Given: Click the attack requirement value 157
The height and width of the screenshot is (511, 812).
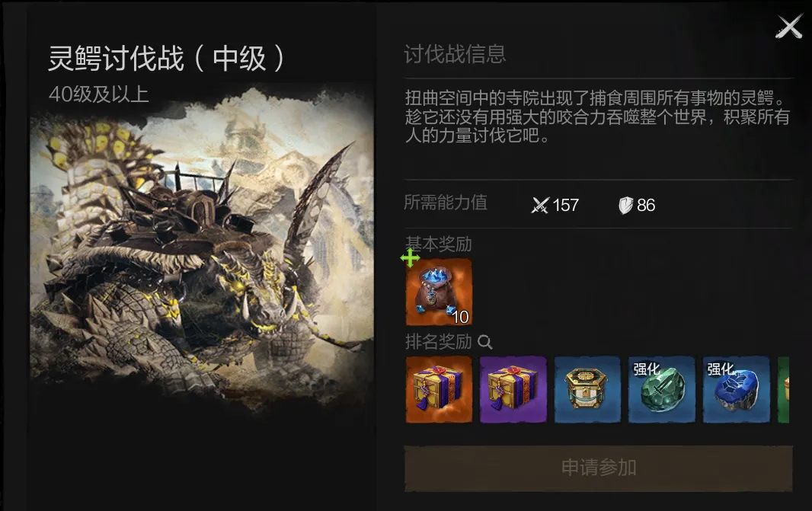Looking at the screenshot, I should pyautogui.click(x=565, y=206).
